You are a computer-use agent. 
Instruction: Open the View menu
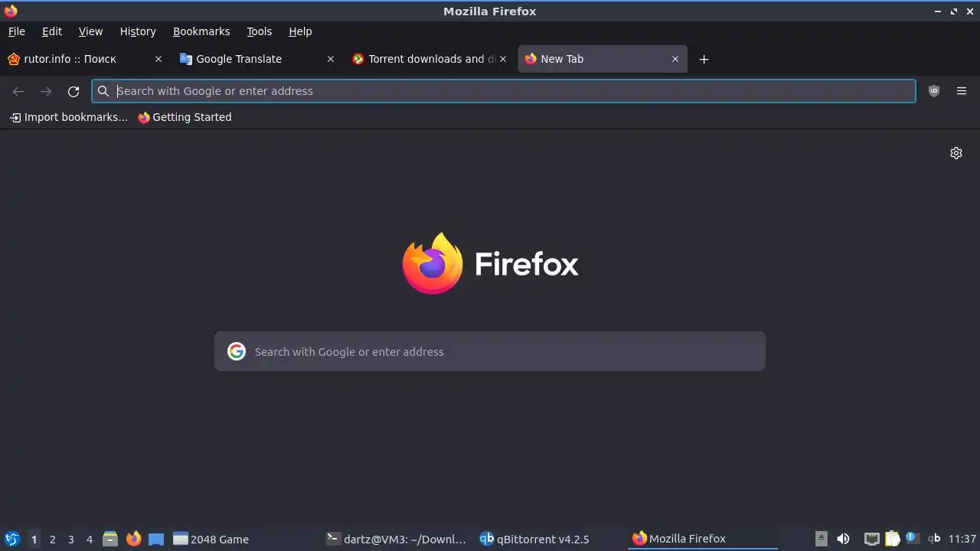90,31
